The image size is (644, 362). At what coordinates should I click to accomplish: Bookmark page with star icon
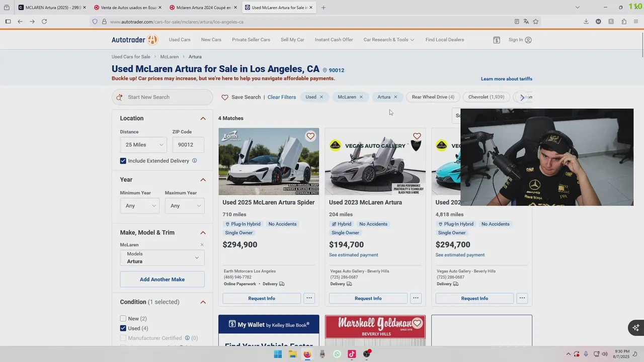coord(535,22)
